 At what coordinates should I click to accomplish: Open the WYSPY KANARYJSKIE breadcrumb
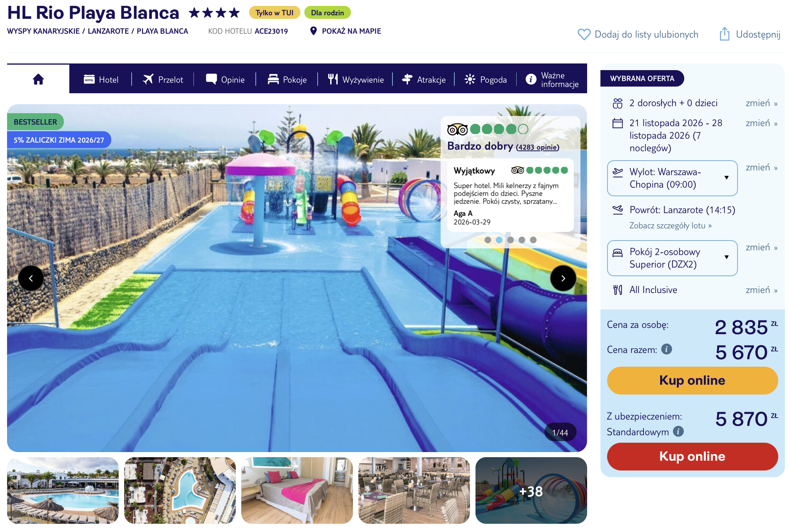pos(43,31)
